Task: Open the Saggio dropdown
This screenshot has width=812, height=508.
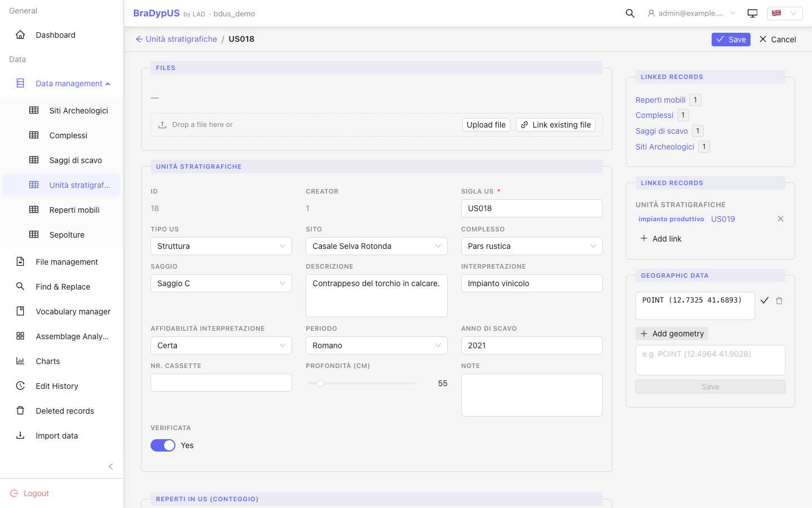Action: [x=221, y=283]
